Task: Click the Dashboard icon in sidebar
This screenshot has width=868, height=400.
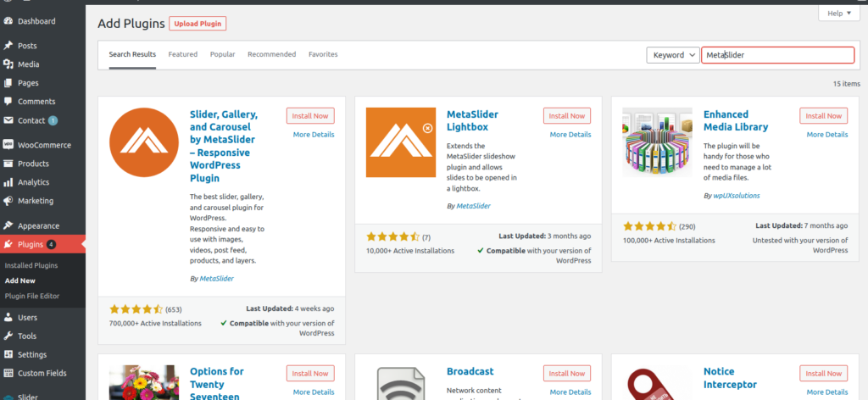Action: click(8, 21)
